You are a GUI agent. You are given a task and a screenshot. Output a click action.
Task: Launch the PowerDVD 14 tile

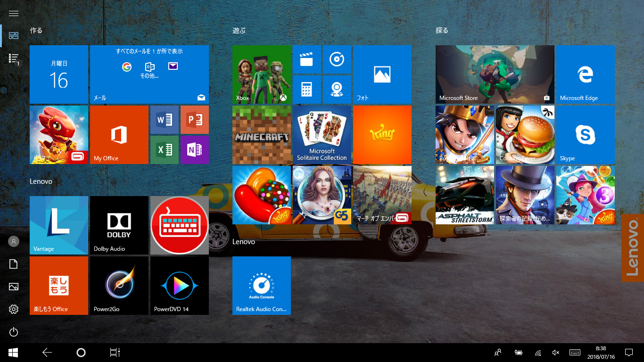click(x=180, y=286)
